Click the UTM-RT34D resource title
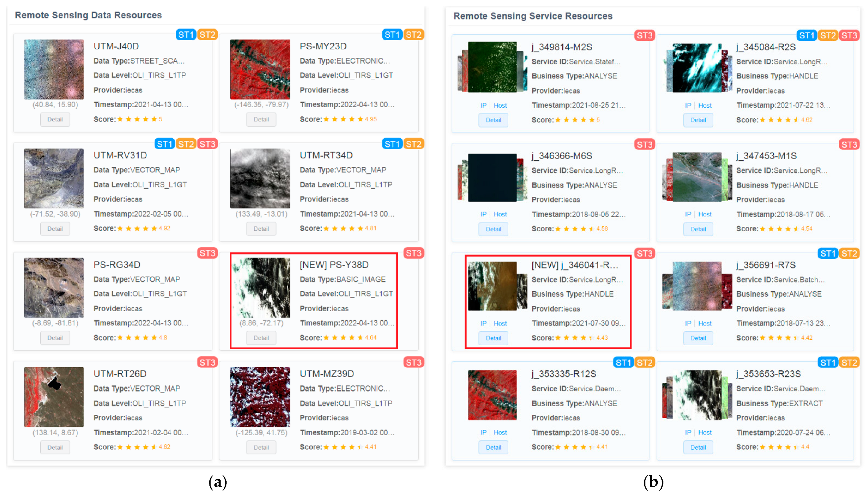Screen dimensions: 868x496 pos(326,155)
